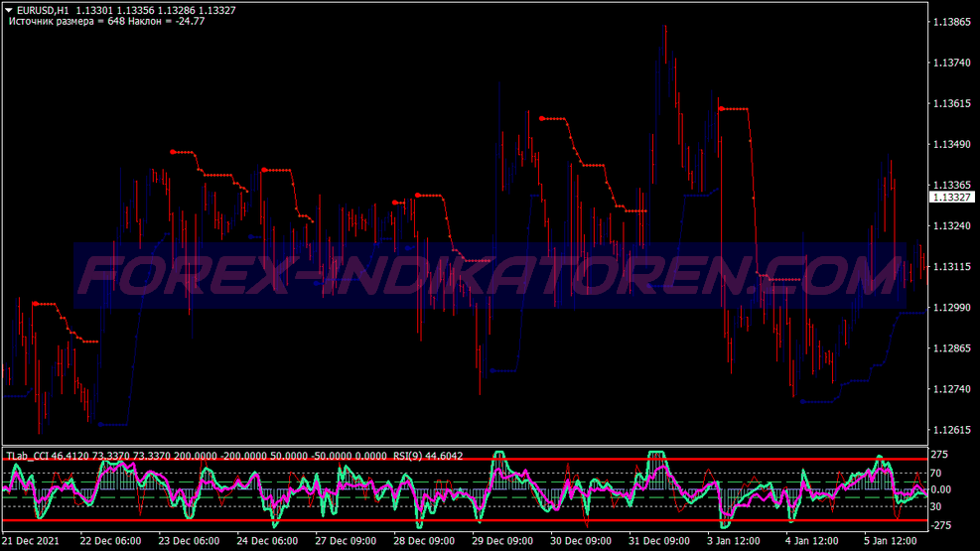Click the -275 level on indicator scale
The height and width of the screenshot is (551, 980).
point(940,525)
